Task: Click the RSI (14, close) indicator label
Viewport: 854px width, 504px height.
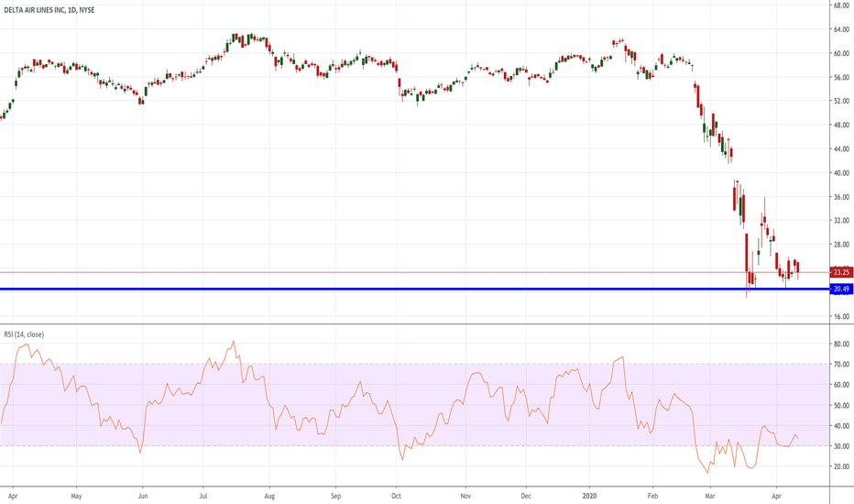Action: (x=24, y=334)
